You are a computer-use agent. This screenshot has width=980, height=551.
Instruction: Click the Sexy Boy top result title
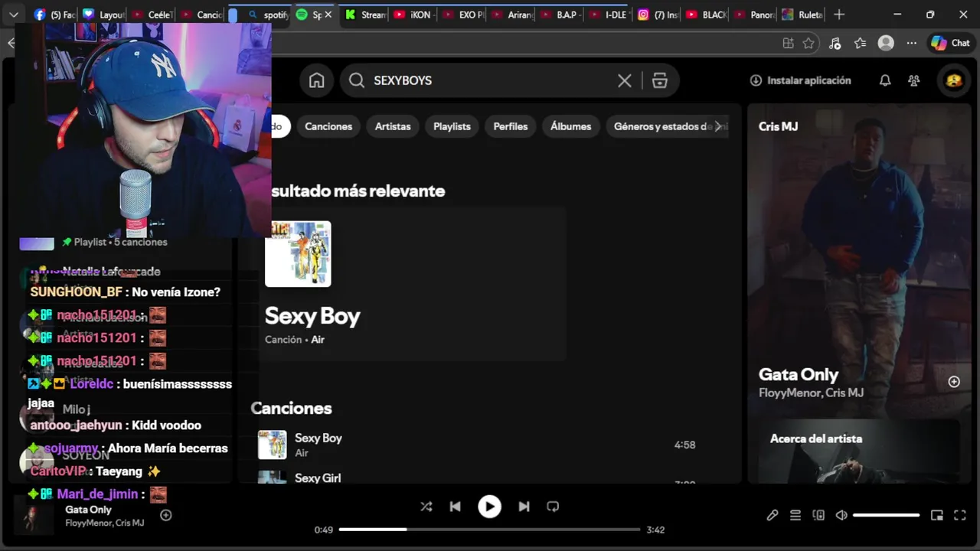point(312,316)
